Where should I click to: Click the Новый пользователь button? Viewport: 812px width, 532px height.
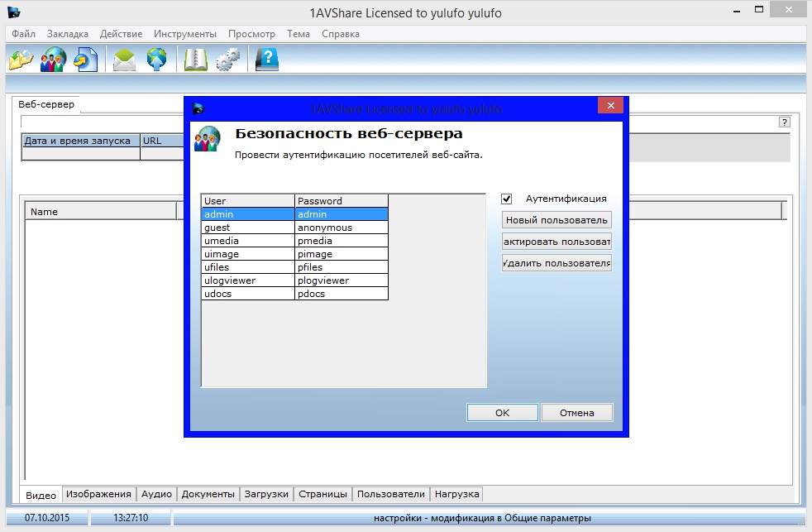556,220
